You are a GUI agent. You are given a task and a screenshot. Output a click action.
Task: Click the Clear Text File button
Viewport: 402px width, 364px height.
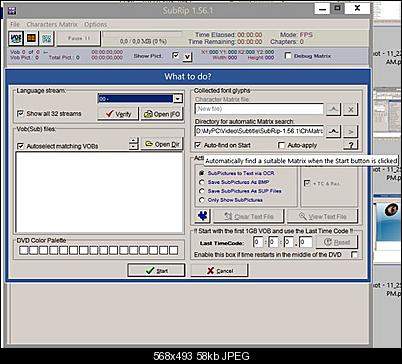[x=249, y=216]
